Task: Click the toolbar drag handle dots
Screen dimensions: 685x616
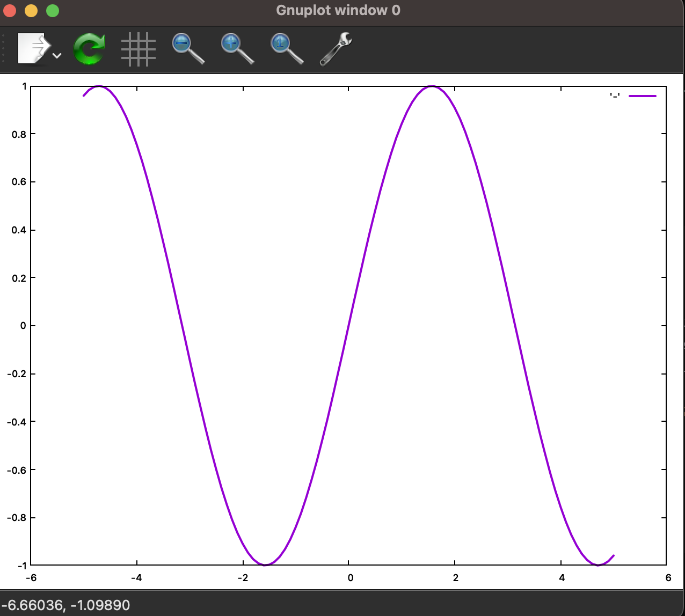Action: (x=4, y=49)
